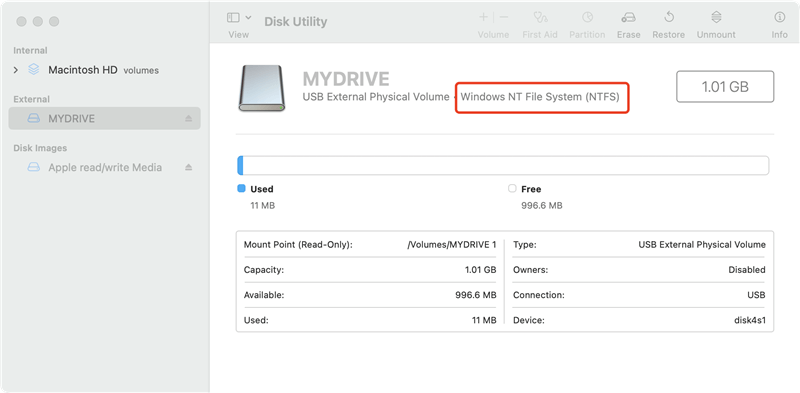Eject MYDRIVE using sidebar eject icon
The height and width of the screenshot is (393, 800).
pos(189,118)
